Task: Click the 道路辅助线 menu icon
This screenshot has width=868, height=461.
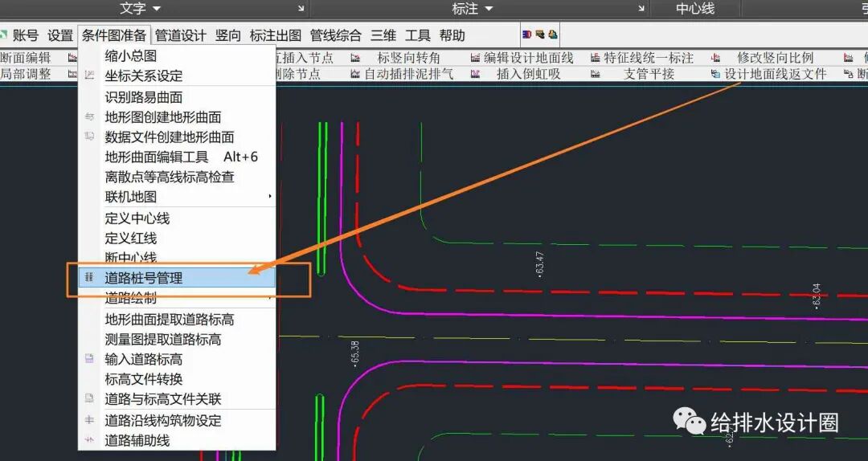Action: coord(89,440)
